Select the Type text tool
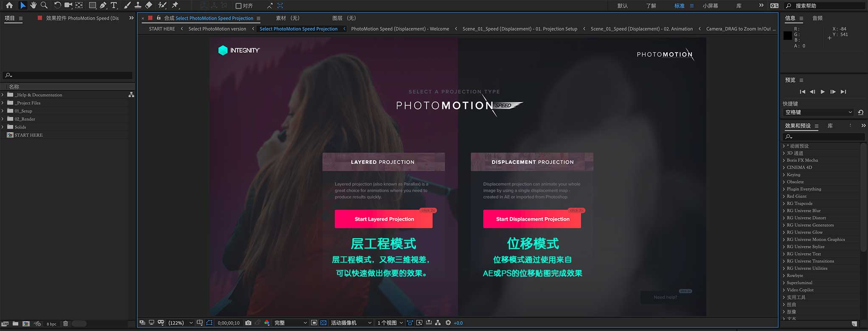This screenshot has height=331, width=868. point(114,6)
